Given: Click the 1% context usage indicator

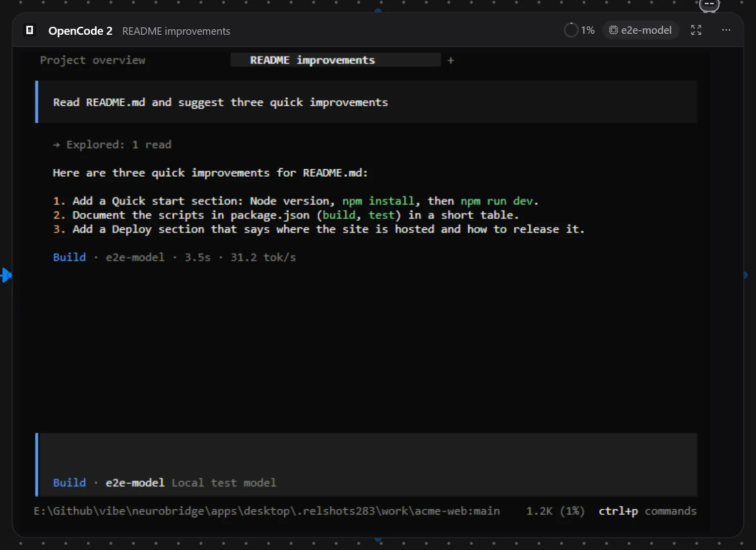Looking at the screenshot, I should pos(579,30).
